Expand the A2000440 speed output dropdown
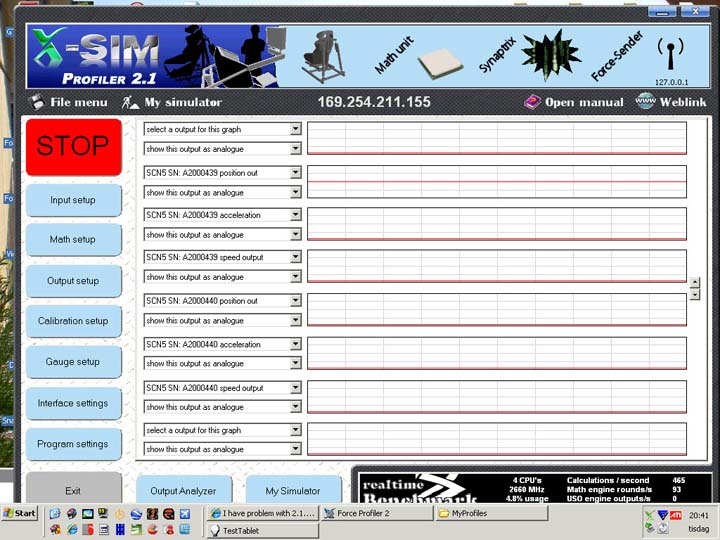720x540 pixels. 295,388
